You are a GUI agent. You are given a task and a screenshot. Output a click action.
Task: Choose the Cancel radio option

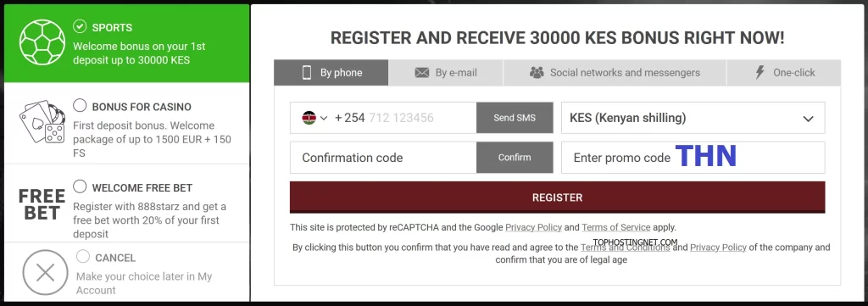coord(83,256)
